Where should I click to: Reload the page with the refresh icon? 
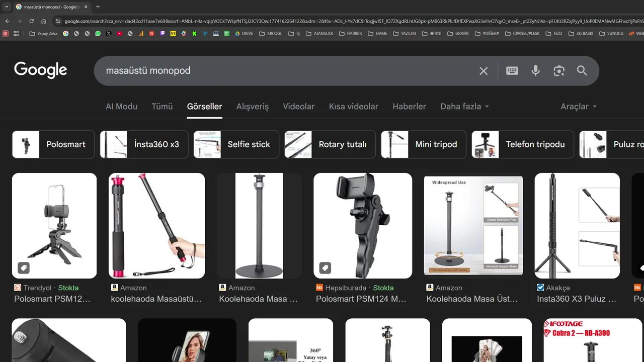[31, 21]
